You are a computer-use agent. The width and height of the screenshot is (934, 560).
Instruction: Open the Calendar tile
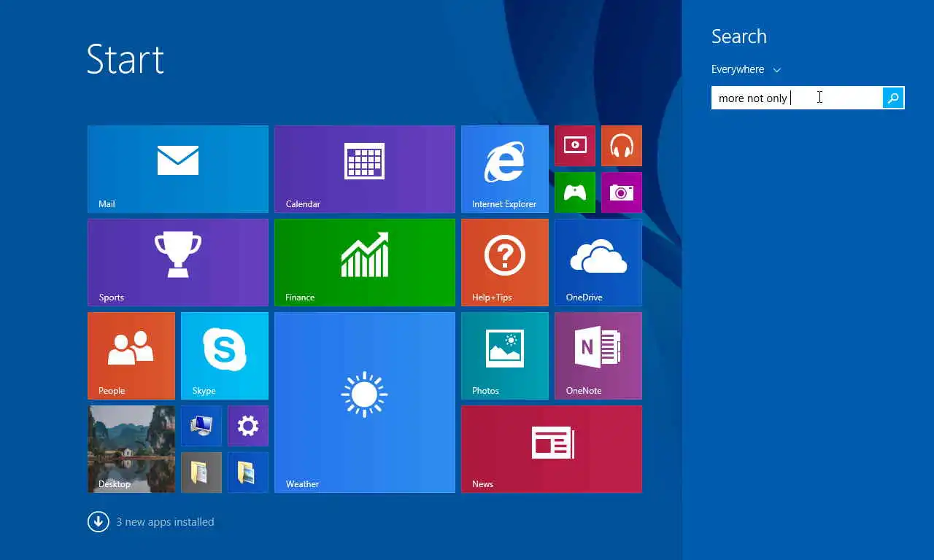click(365, 169)
